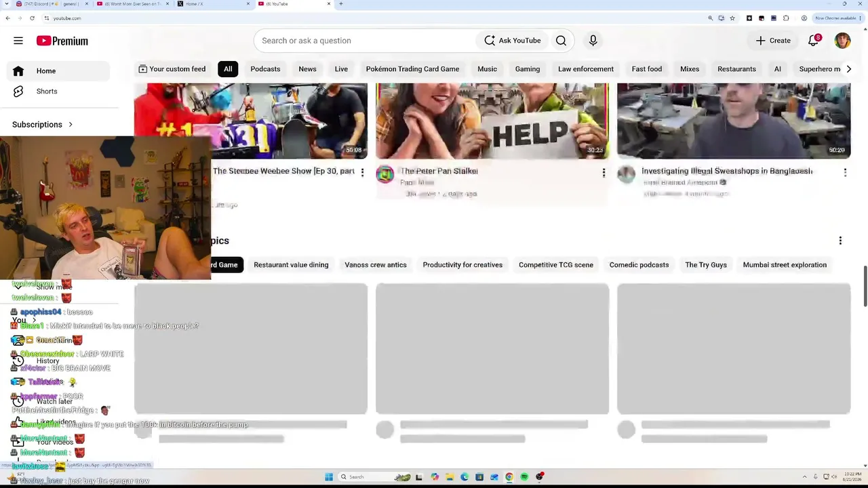This screenshot has width=868, height=488.
Task: Filter feed by Live
Action: coord(341,69)
